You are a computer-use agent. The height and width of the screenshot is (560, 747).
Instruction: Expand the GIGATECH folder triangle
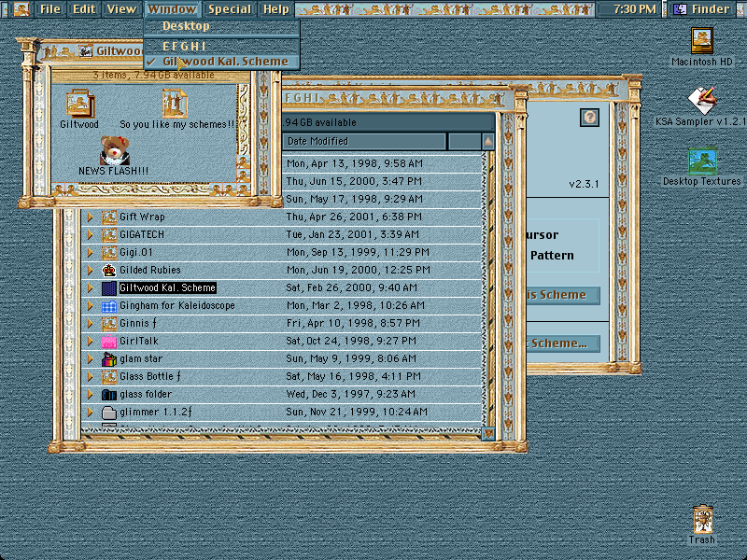[x=90, y=235]
